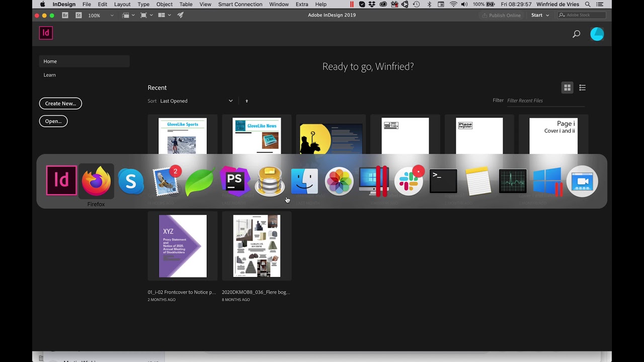Click file name '2020DKMOB8_036_Flere bog...'

click(x=256, y=292)
